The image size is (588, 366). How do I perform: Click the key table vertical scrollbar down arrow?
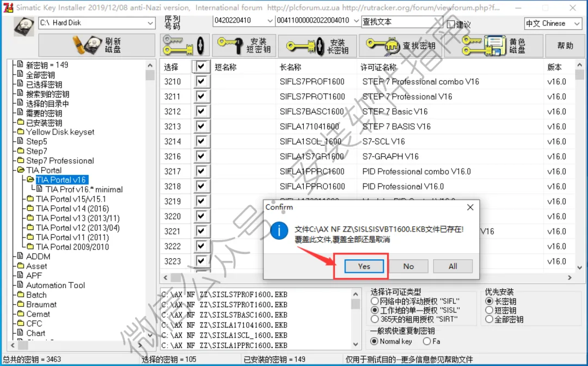click(x=579, y=267)
